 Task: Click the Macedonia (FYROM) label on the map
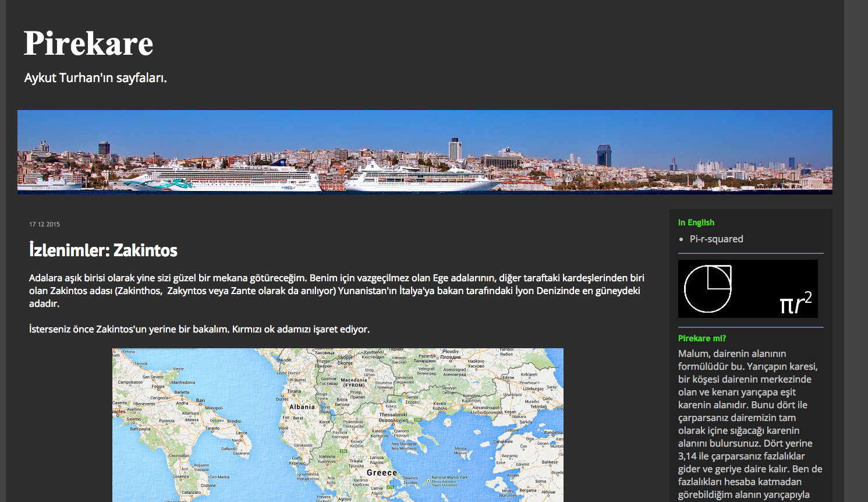coord(354,382)
